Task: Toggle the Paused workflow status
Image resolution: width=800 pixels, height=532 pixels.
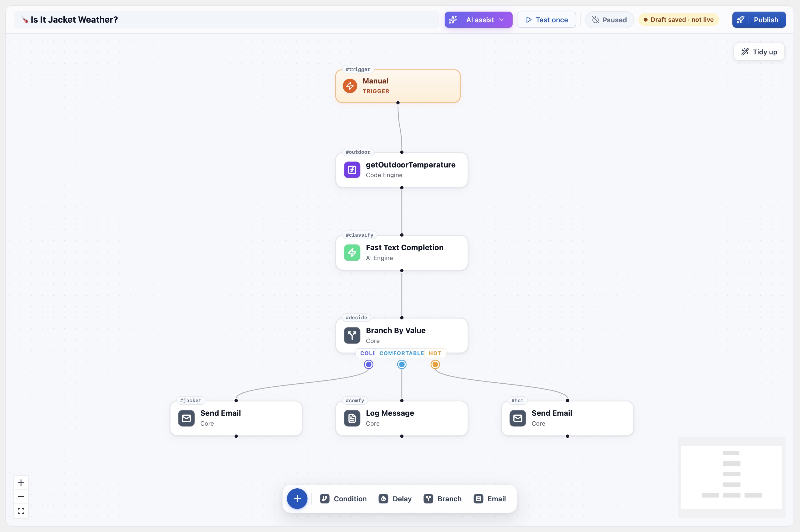Action: 609,20
